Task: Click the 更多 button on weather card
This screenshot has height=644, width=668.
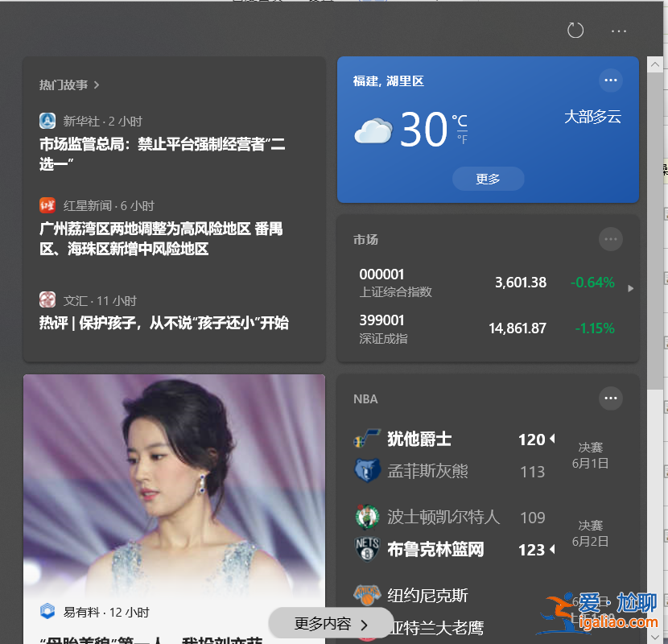Action: coord(488,179)
